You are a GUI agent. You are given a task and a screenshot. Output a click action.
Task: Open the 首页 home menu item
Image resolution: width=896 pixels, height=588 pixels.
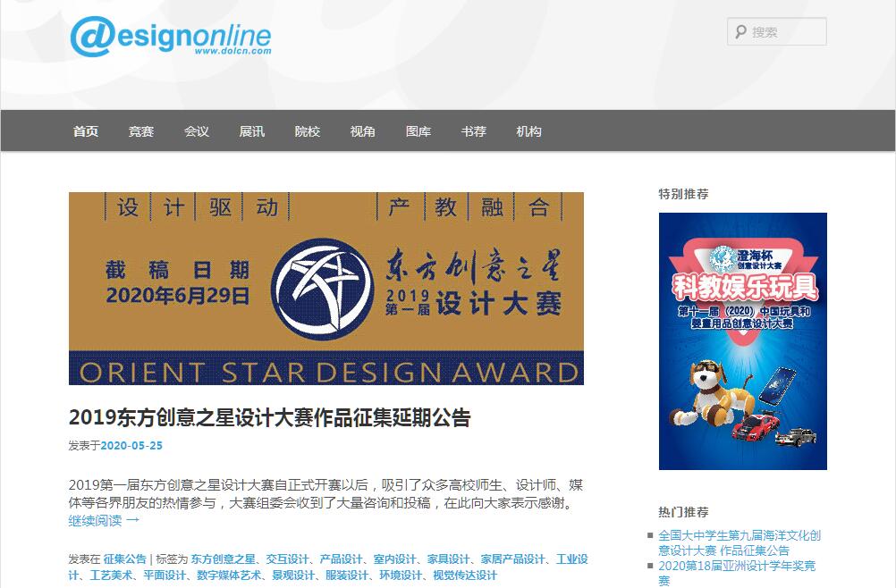pos(86,131)
